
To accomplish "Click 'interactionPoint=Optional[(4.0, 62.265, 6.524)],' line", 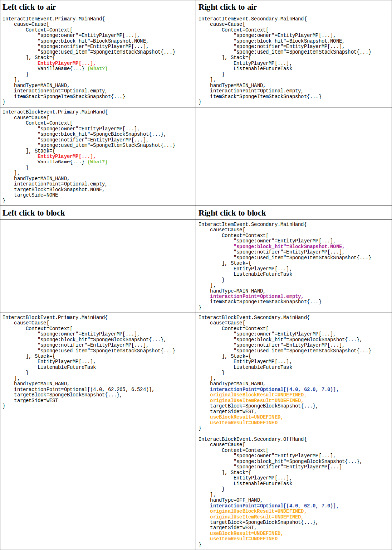I will (84, 389).
